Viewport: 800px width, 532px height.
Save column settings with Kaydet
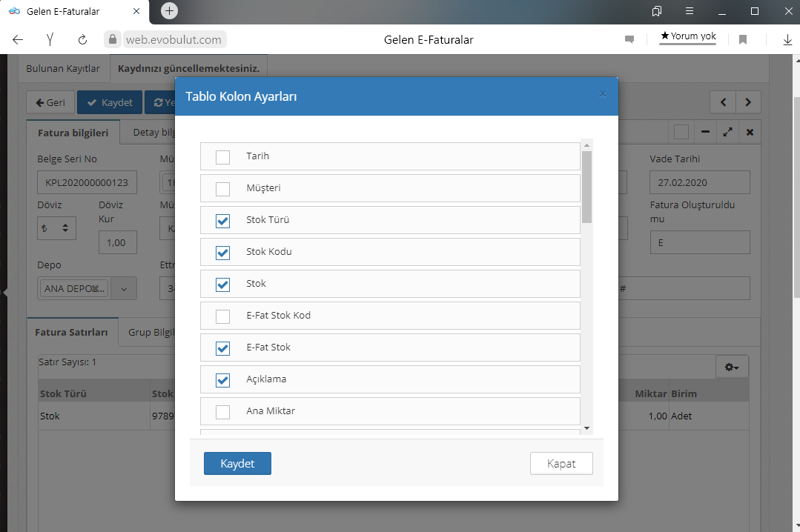tap(237, 463)
